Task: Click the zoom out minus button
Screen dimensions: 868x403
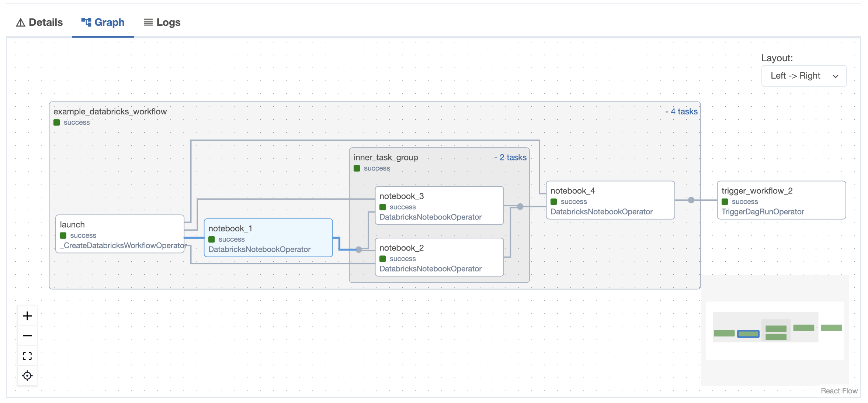Action: coord(27,336)
